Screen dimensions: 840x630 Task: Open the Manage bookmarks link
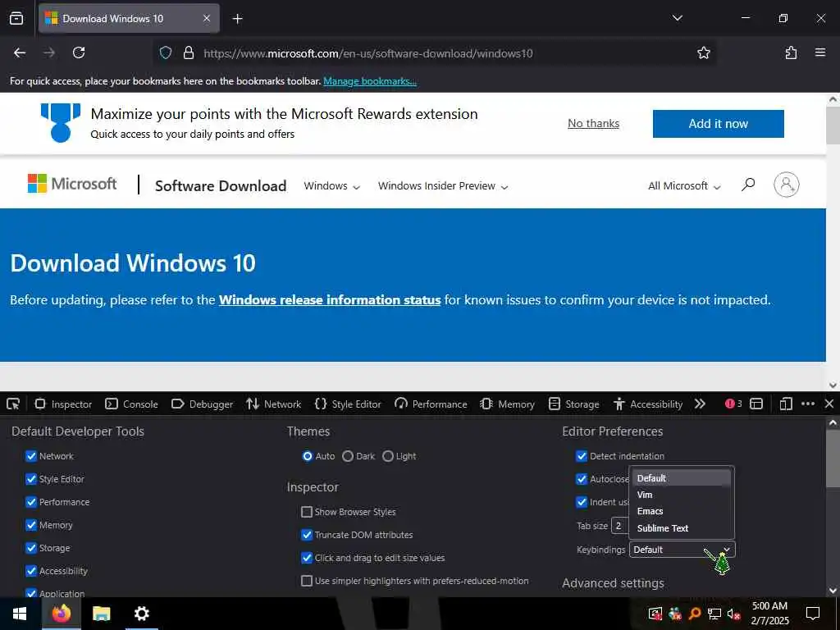(370, 81)
